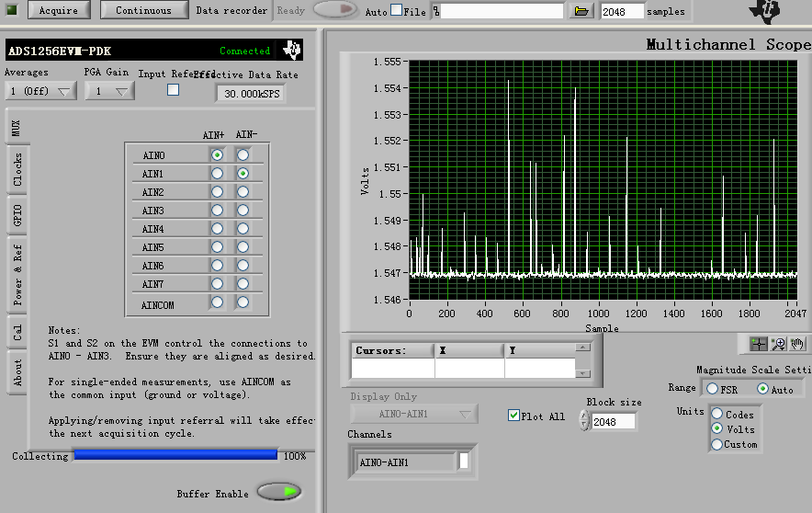Click the Texas Instruments logo in device header
812x513 pixels.
coord(291,50)
